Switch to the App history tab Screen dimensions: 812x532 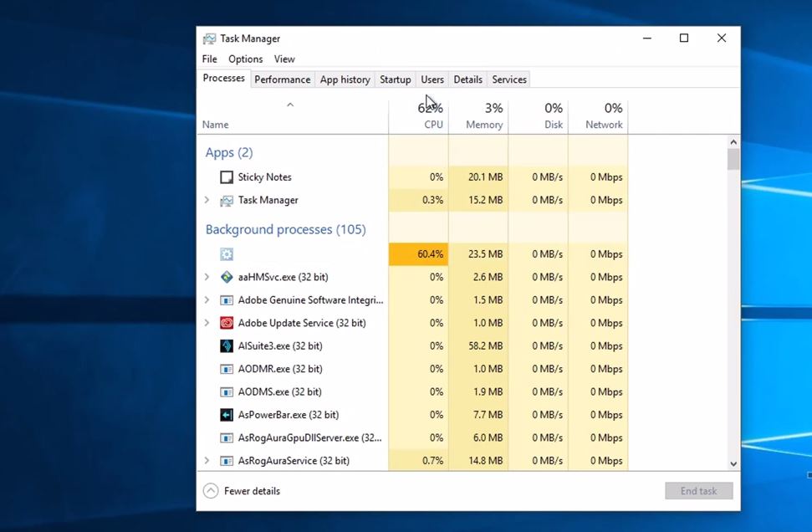pyautogui.click(x=345, y=79)
